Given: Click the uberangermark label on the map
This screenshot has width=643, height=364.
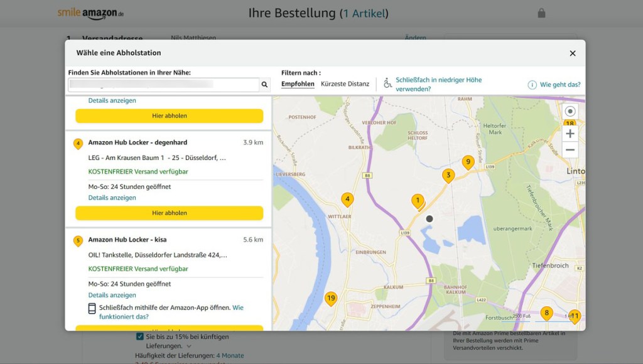Looking at the screenshot, I should coord(512,228).
